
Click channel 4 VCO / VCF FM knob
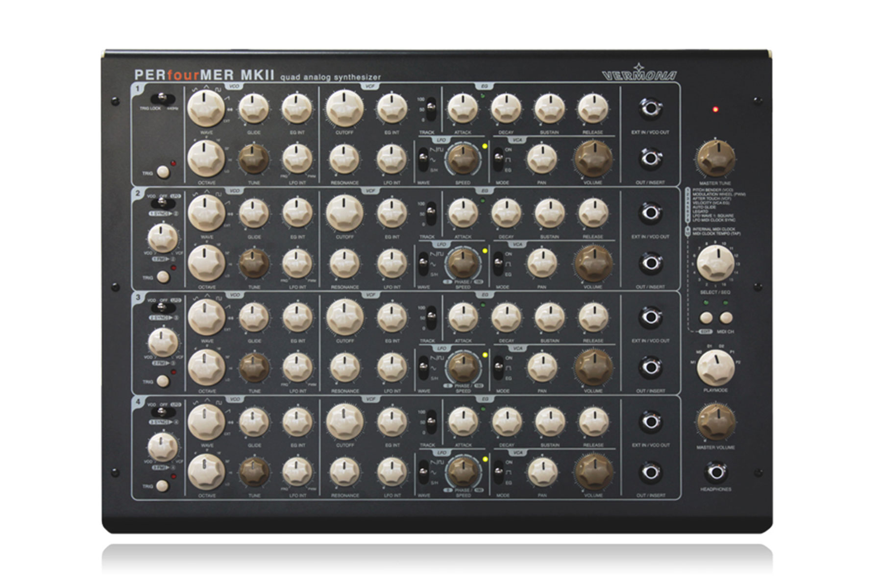coord(163,447)
